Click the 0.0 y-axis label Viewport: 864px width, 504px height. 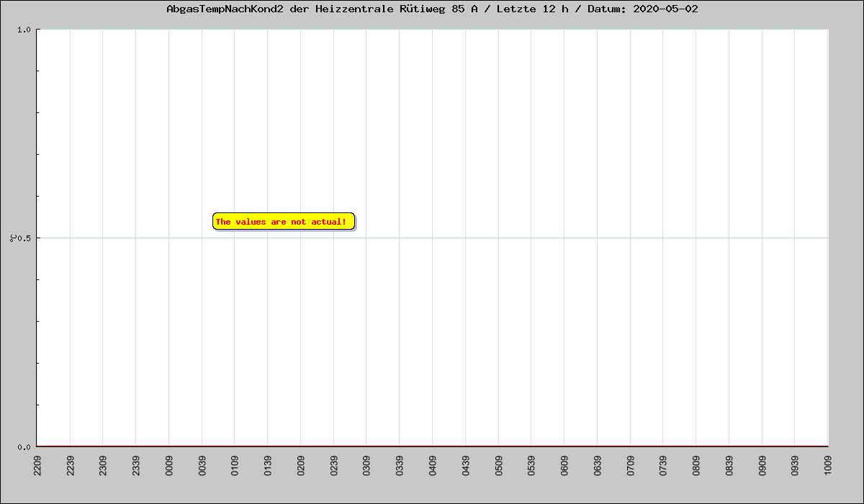tap(23, 447)
